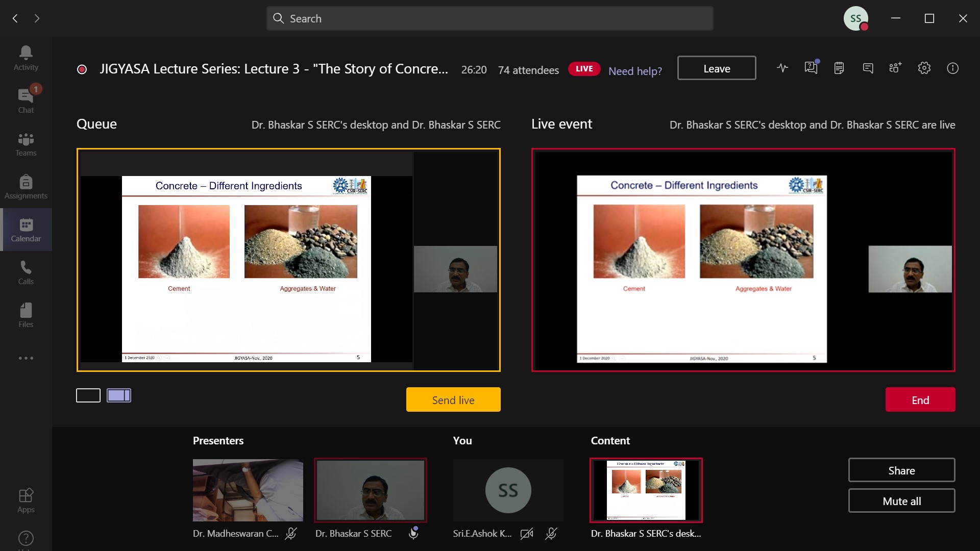Go forward with the right arrow
This screenshot has width=980, height=551.
(x=37, y=18)
